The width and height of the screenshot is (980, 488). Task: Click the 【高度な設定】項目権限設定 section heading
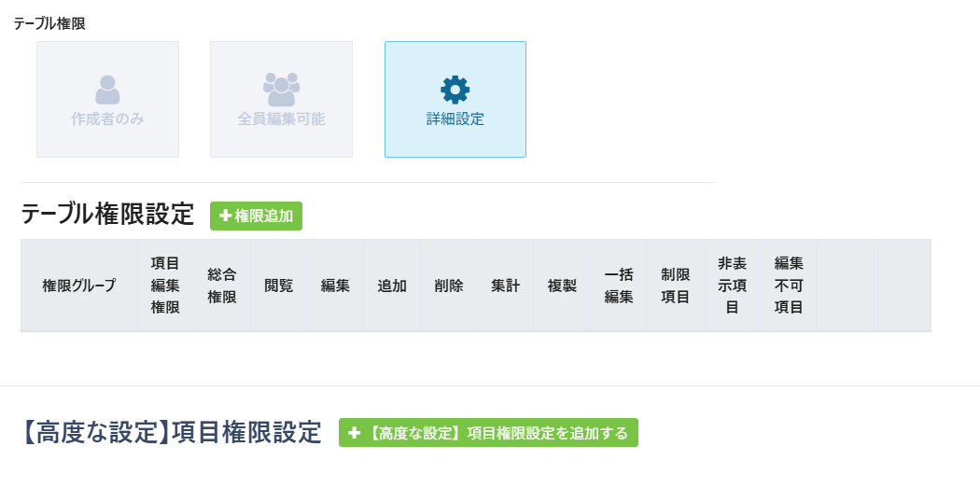pyautogui.click(x=171, y=432)
